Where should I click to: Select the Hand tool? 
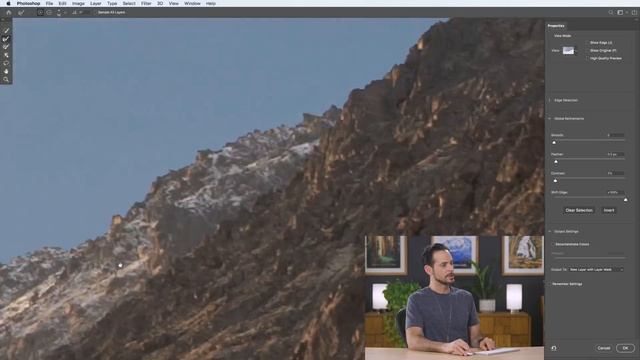6,71
